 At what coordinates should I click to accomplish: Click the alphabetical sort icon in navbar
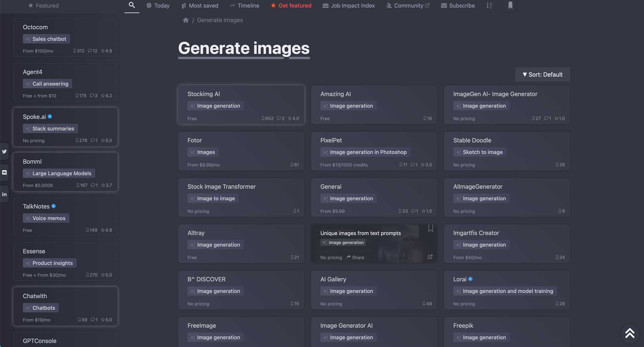(489, 5)
